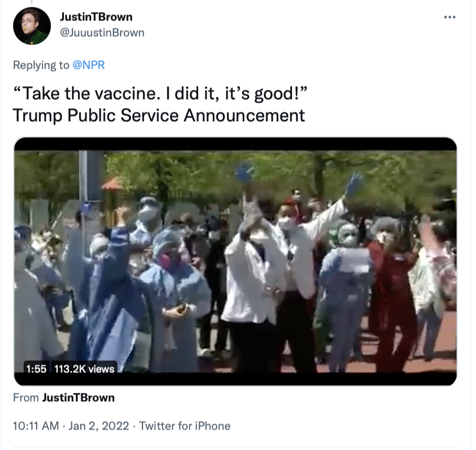The width and height of the screenshot is (476, 450).
Task: Select the "Replying to" label text
Action: point(41,65)
